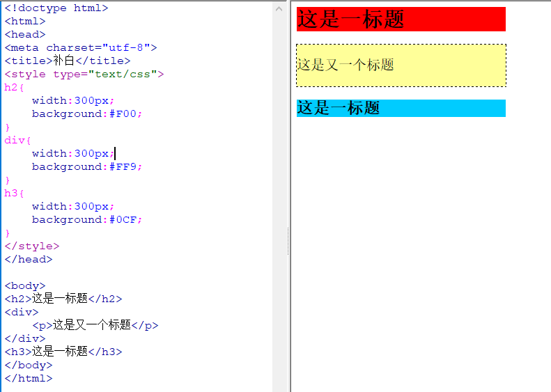Click the <div> opening tag in body
The image size is (551, 392).
click(22, 312)
